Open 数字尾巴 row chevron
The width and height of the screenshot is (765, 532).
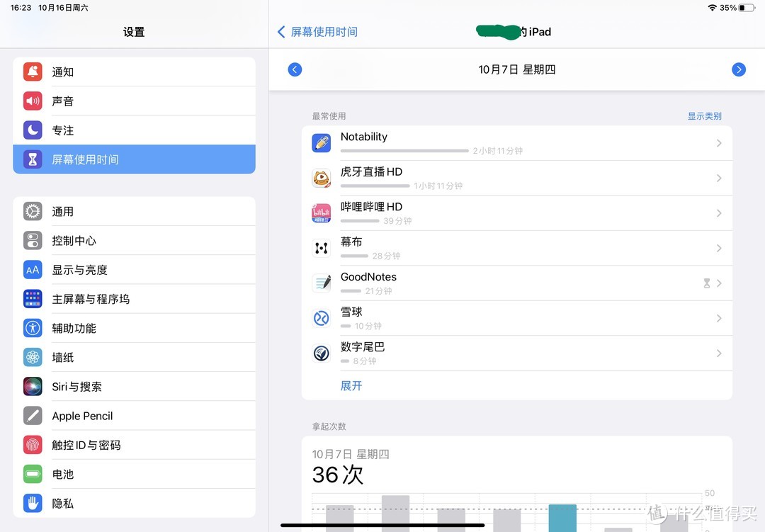(719, 353)
